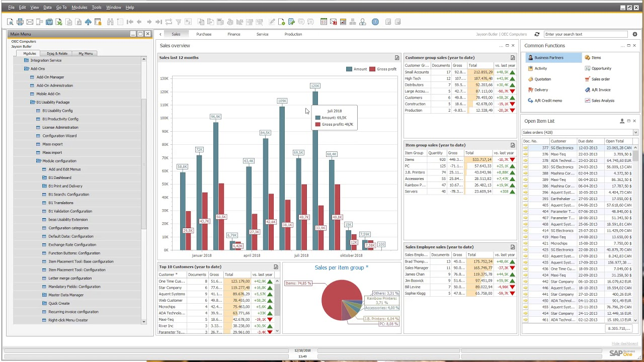This screenshot has width=644, height=362.
Task: Click link arrow for document 461
Action: [526, 320]
